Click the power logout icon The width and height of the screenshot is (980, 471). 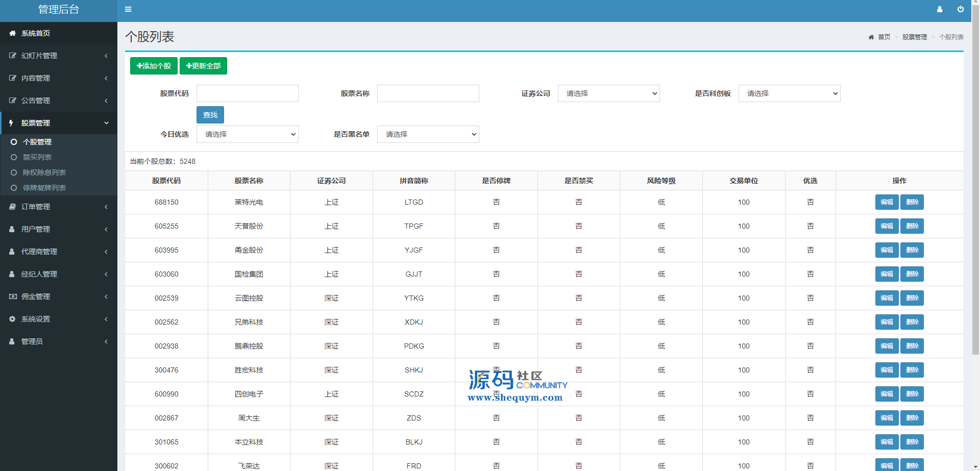tap(961, 9)
